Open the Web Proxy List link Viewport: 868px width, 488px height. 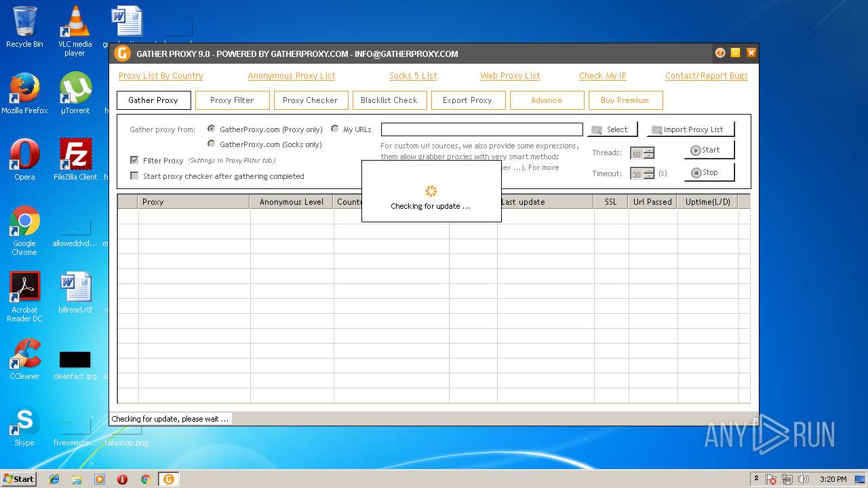click(510, 76)
